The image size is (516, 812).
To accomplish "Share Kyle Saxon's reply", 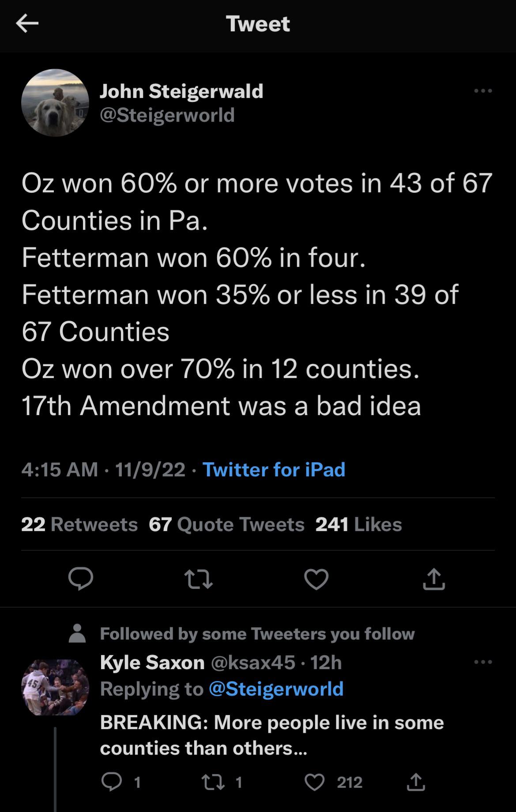I will [415, 782].
